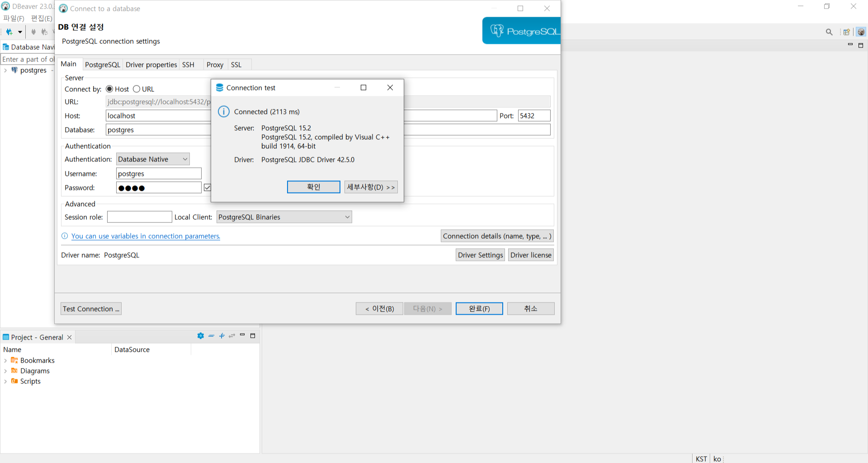Show details with 세부사항(D) >> button
The height and width of the screenshot is (463, 868).
[371, 187]
